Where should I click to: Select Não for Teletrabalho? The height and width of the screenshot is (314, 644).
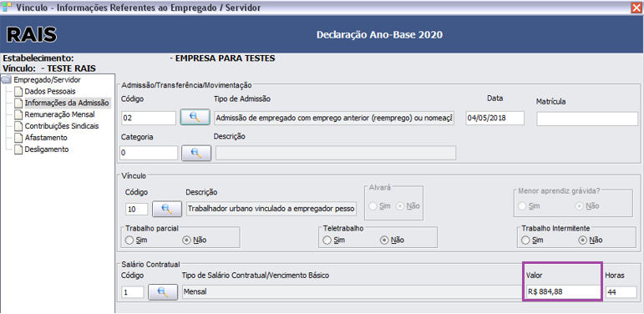tap(384, 241)
